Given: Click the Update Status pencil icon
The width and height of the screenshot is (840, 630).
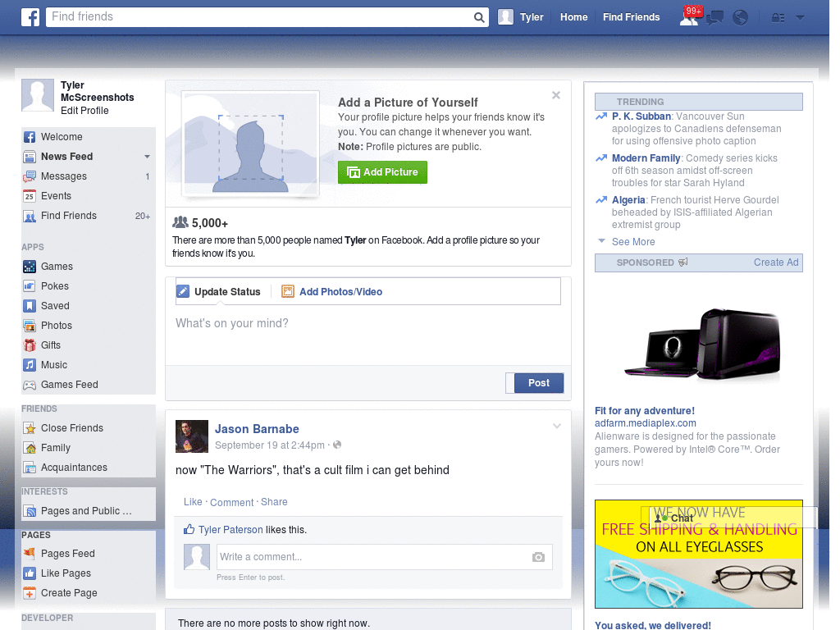Looking at the screenshot, I should (x=183, y=291).
